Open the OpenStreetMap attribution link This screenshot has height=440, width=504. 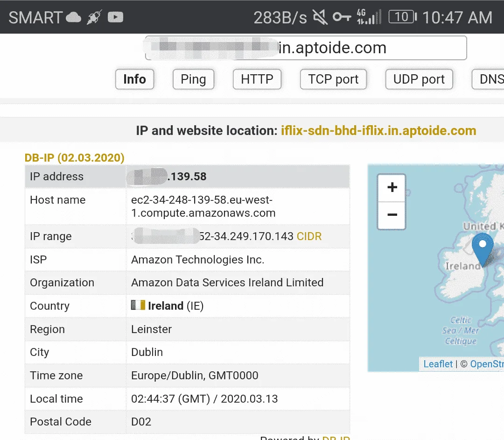(487, 364)
